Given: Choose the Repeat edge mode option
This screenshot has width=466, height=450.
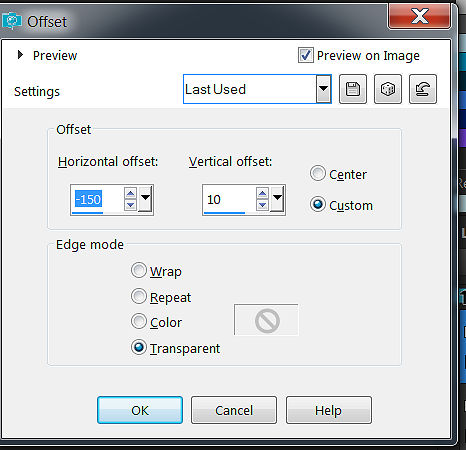Looking at the screenshot, I should (139, 296).
